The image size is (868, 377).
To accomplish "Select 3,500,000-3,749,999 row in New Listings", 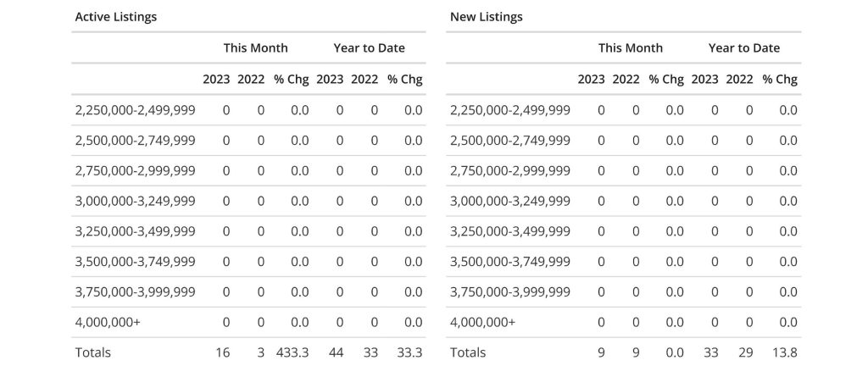I will click(510, 262).
